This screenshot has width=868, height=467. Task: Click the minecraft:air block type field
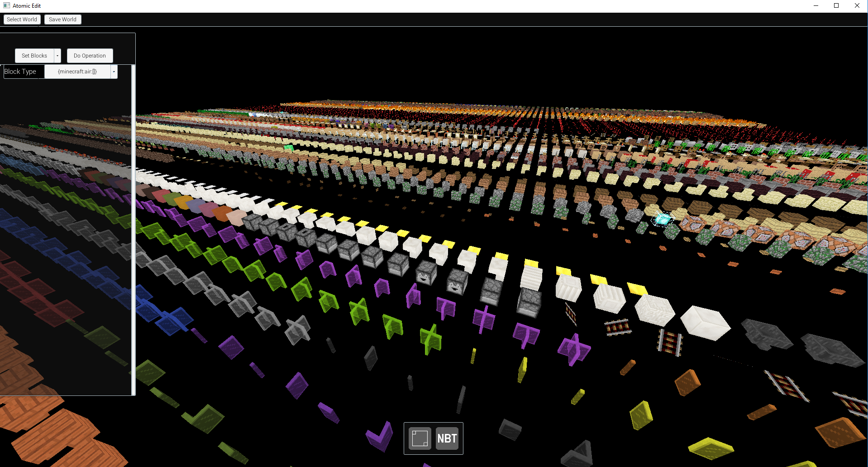point(77,72)
